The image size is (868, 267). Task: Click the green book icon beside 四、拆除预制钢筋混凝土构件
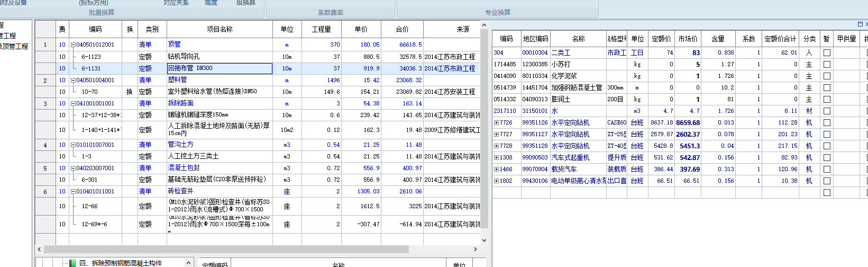click(72, 263)
